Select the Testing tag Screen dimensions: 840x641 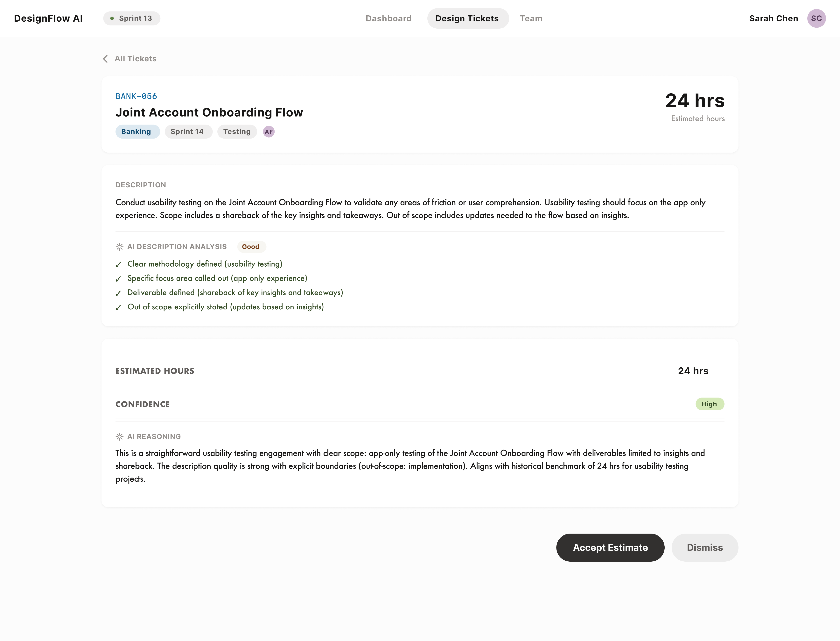click(x=237, y=131)
